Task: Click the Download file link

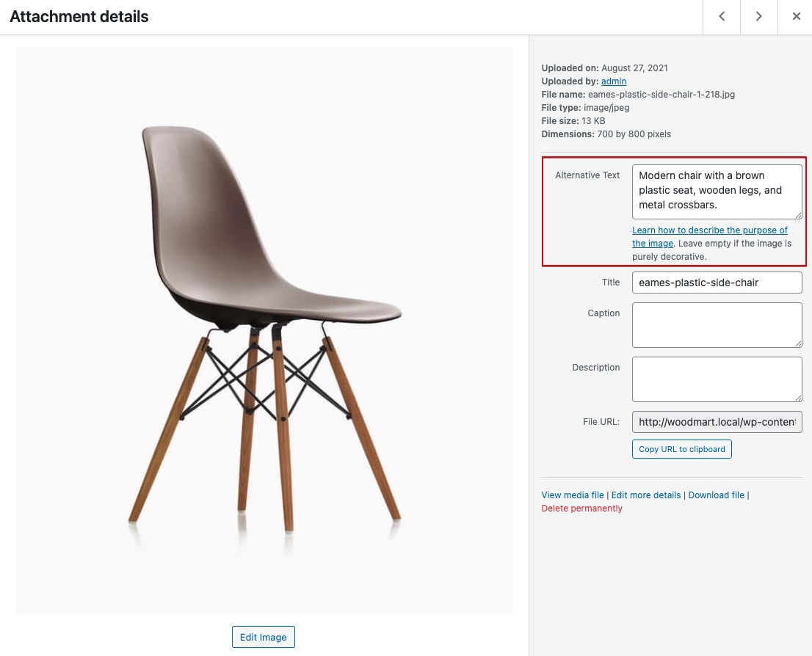Action: (x=716, y=495)
